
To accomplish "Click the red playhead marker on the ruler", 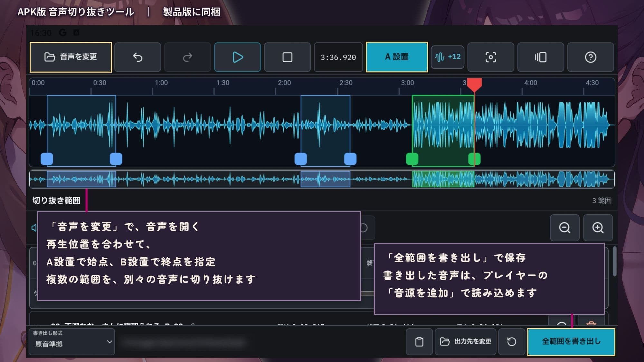I will (x=474, y=84).
